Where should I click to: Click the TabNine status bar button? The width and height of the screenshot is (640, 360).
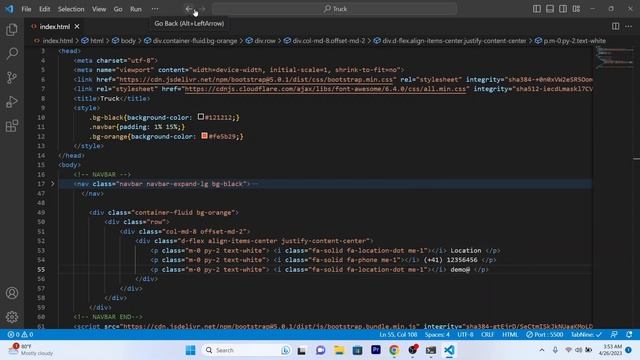point(586,334)
